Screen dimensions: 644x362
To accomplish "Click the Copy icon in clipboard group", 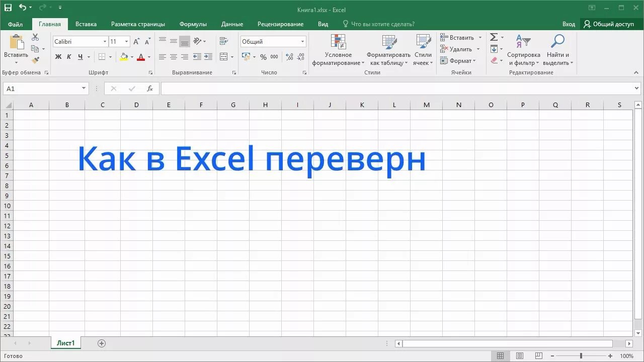I will click(x=35, y=49).
